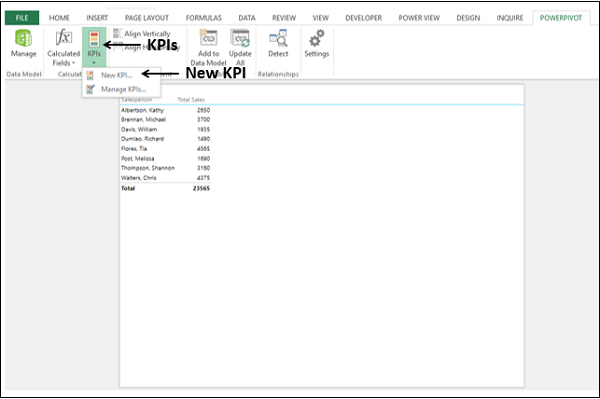This screenshot has width=600, height=399.
Task: Switch to the DESIGN tab
Action: tap(468, 18)
